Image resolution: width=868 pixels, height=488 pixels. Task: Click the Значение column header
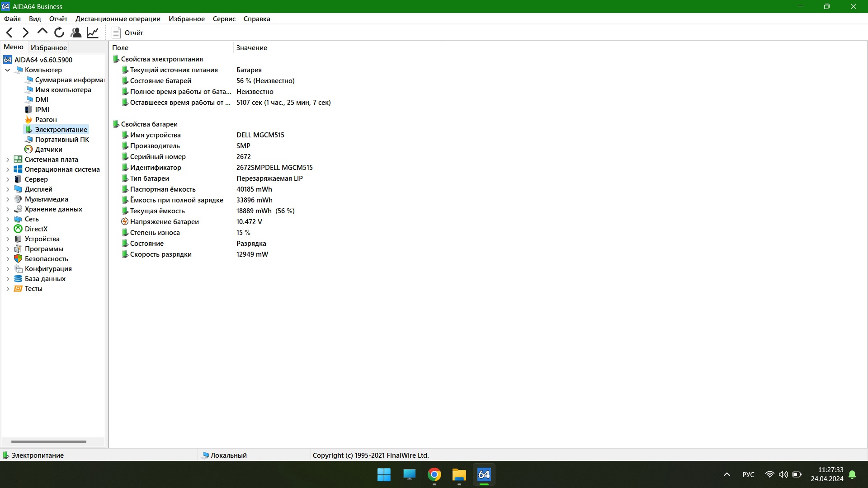pyautogui.click(x=337, y=47)
